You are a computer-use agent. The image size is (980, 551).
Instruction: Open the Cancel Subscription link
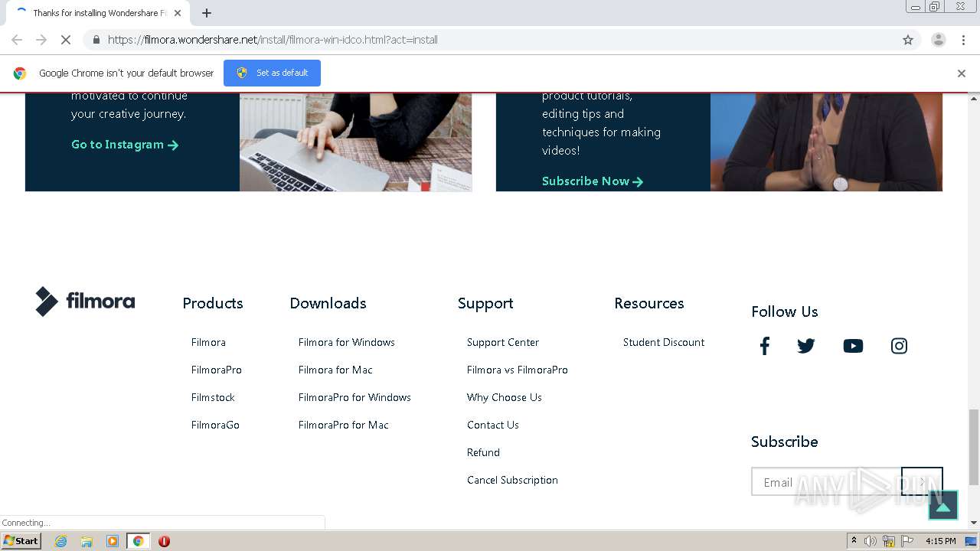pyautogui.click(x=512, y=480)
